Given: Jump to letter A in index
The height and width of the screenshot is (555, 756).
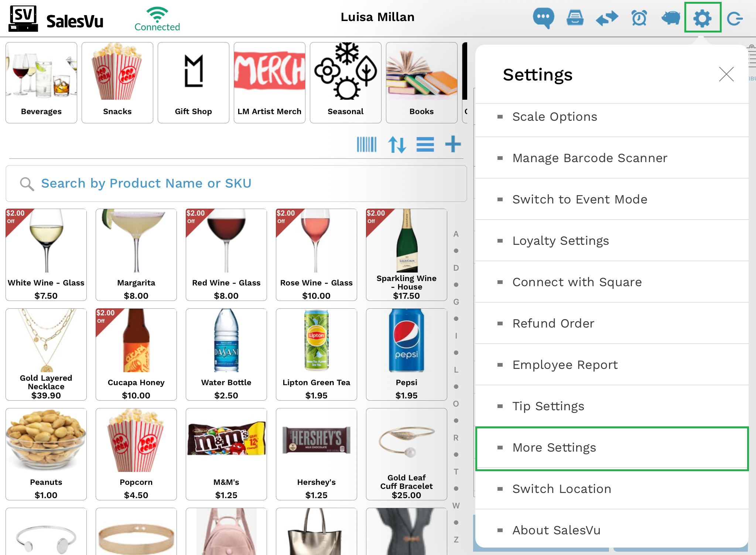Looking at the screenshot, I should point(456,234).
